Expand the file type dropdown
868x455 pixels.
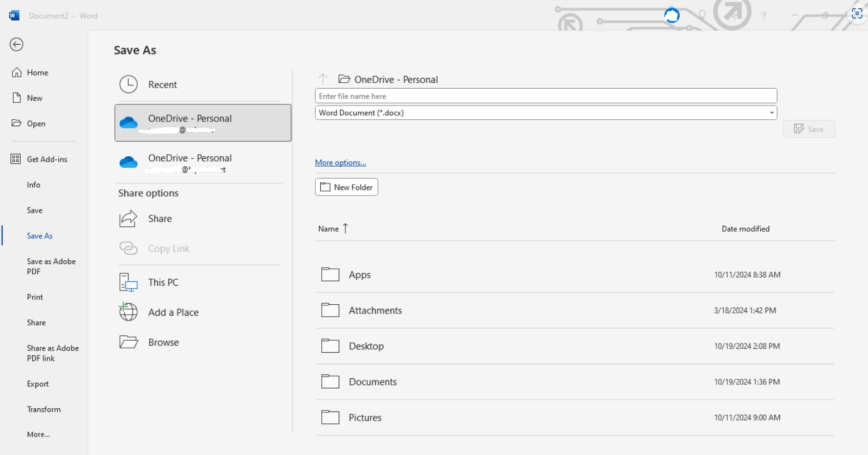[x=771, y=113]
